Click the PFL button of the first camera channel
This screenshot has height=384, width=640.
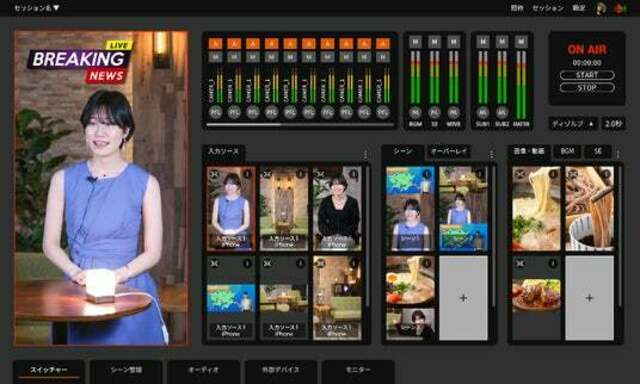coord(215,112)
